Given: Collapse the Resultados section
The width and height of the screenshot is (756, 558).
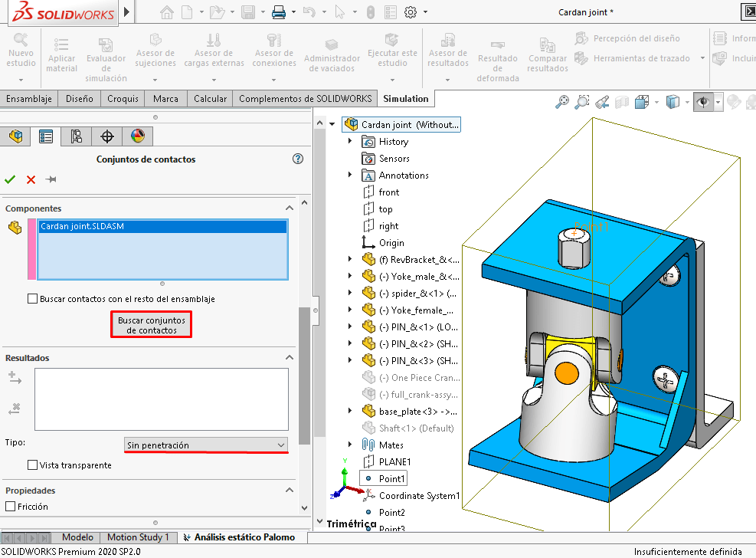Looking at the screenshot, I should [290, 357].
